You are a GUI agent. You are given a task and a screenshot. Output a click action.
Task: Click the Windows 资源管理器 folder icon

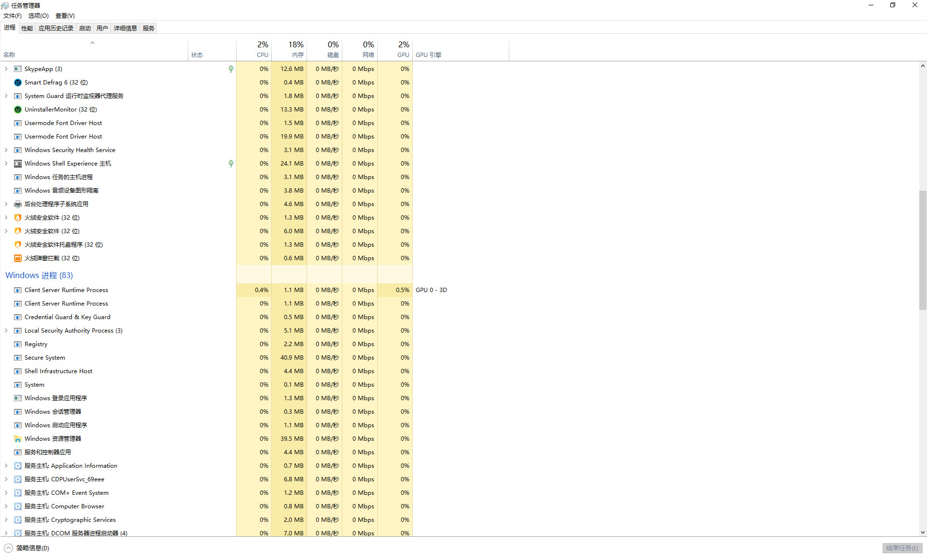[18, 439]
